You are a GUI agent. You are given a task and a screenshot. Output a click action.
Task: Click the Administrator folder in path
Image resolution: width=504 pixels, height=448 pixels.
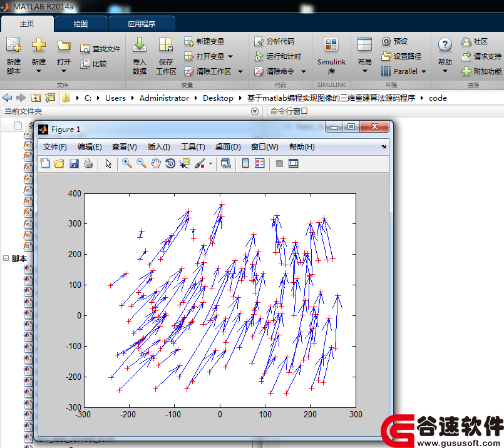coord(164,98)
